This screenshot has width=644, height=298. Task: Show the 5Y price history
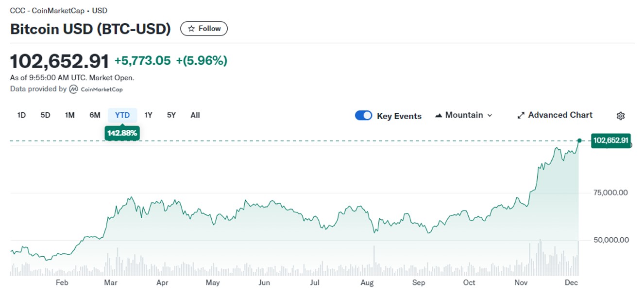(171, 115)
